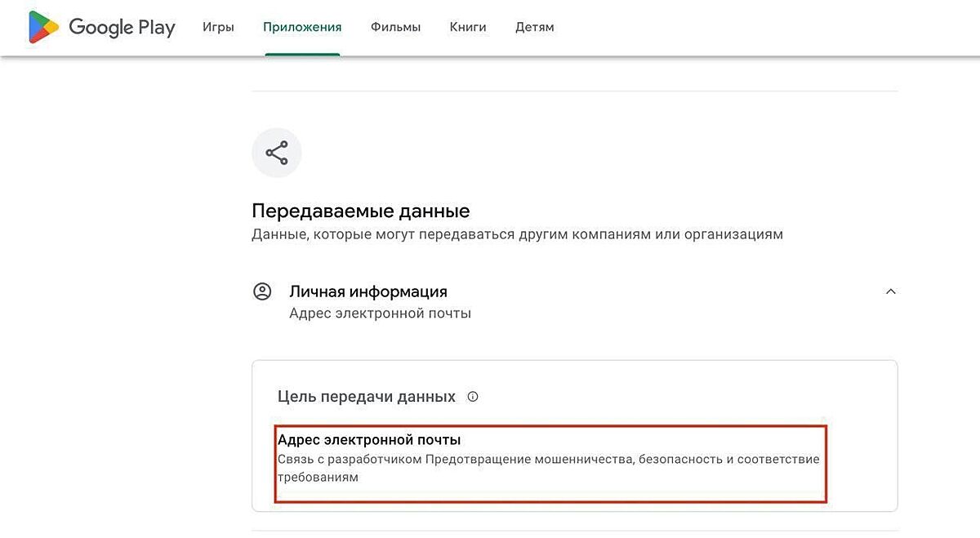The width and height of the screenshot is (980, 538).
Task: Click the email subtitle under Личная информация
Action: click(x=380, y=313)
